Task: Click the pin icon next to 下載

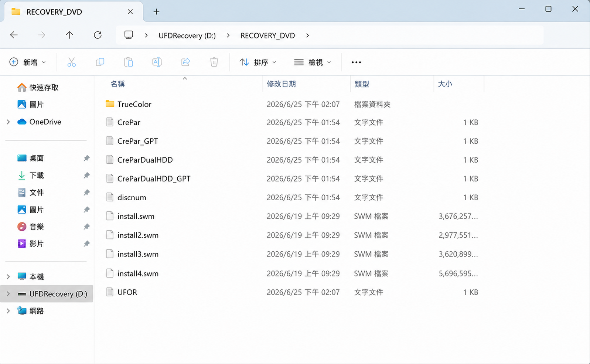Action: point(86,175)
